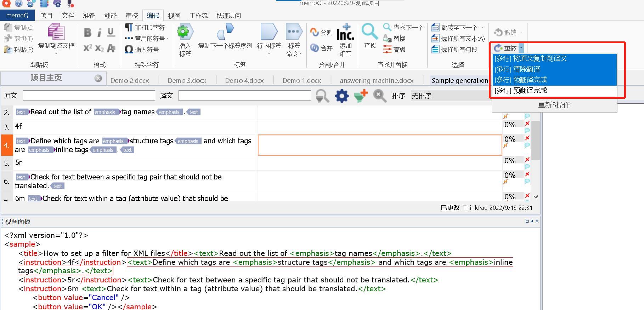
Task: Expand the Jump to next dropdown arrow
Action: [482, 27]
